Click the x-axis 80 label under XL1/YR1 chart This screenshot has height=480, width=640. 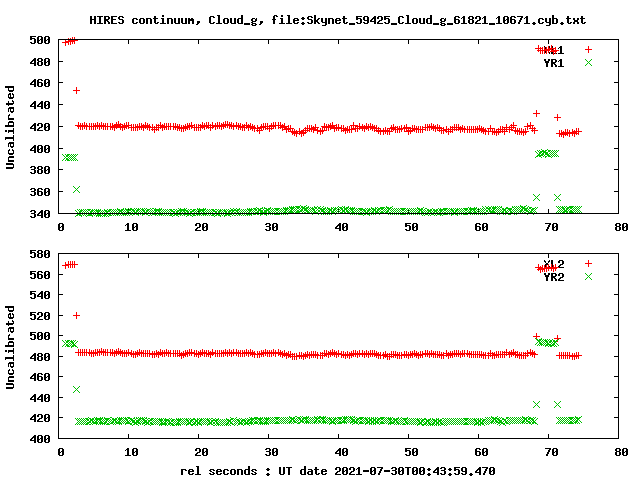point(621,227)
